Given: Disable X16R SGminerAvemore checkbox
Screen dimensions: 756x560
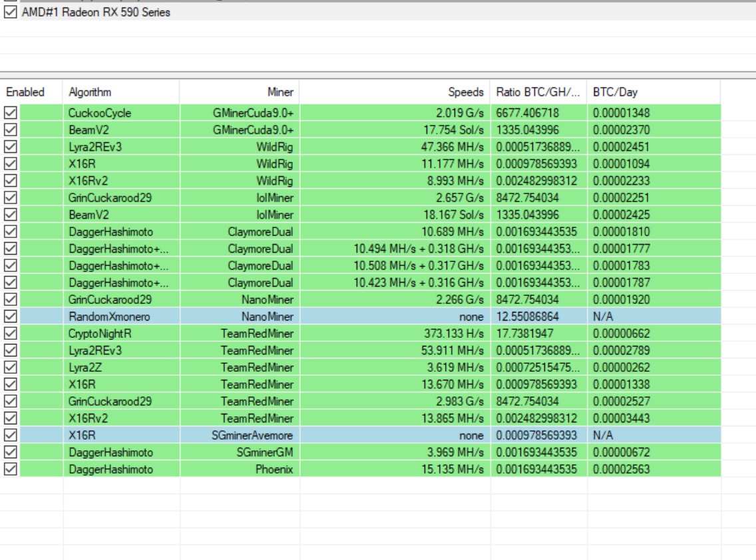Looking at the screenshot, I should pos(10,435).
